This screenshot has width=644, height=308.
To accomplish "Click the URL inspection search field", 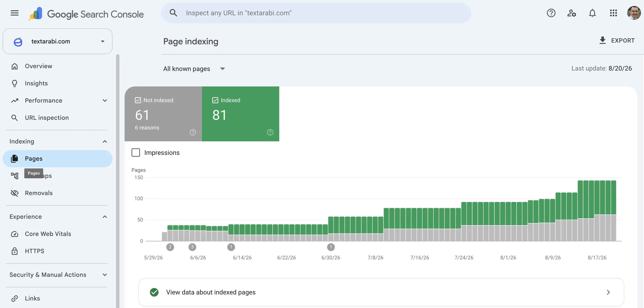I will point(316,13).
